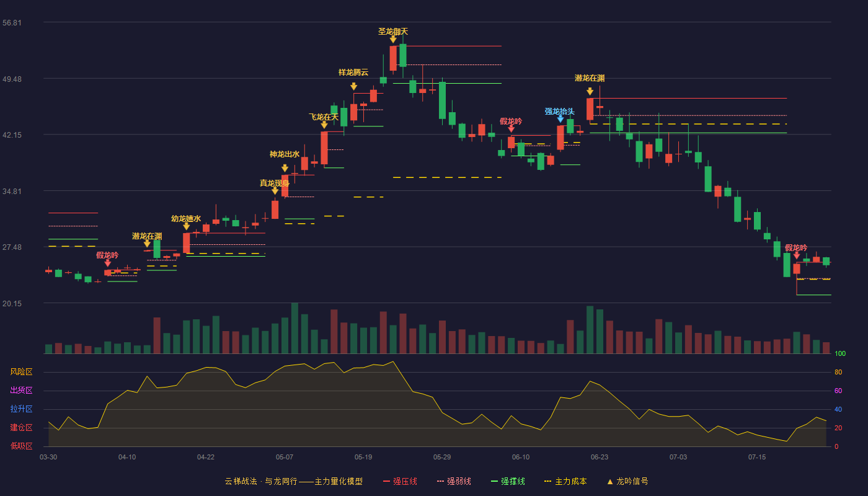Click the 圣龙御天 label at the chart peak
Screen dimensions: 868x496
(x=393, y=32)
